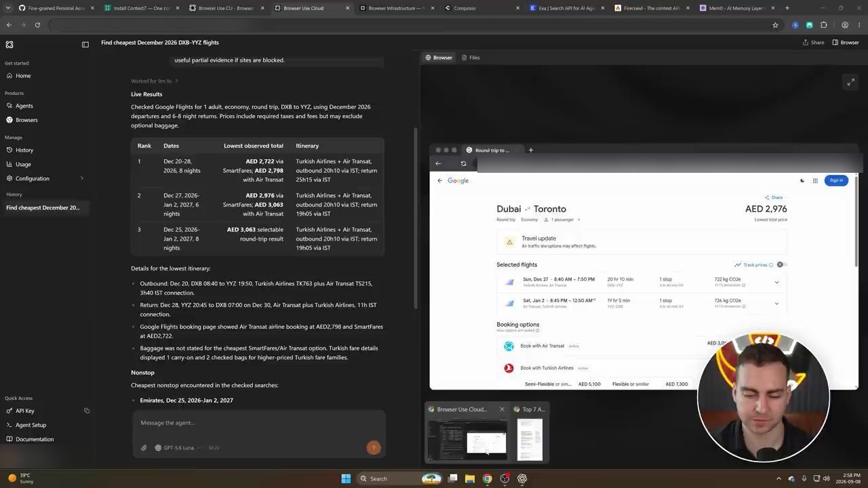Expand the browser view to fullscreen
The image size is (868, 488).
pos(850,82)
